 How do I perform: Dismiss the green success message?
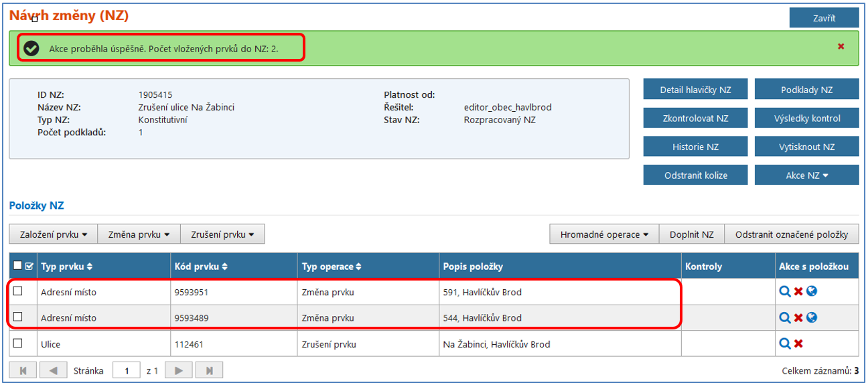pyautogui.click(x=841, y=46)
